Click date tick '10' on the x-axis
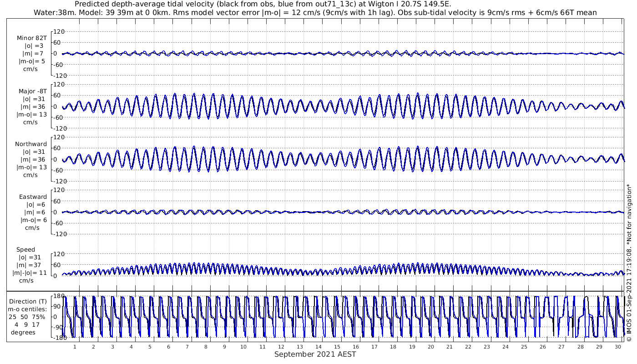The height and width of the screenshot is (364, 637). (x=243, y=347)
